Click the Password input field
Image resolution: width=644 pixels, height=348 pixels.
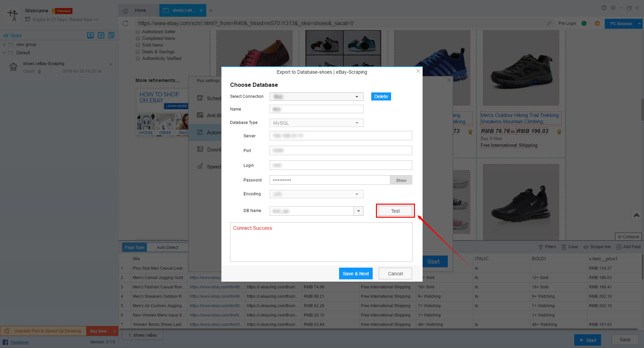pos(330,180)
